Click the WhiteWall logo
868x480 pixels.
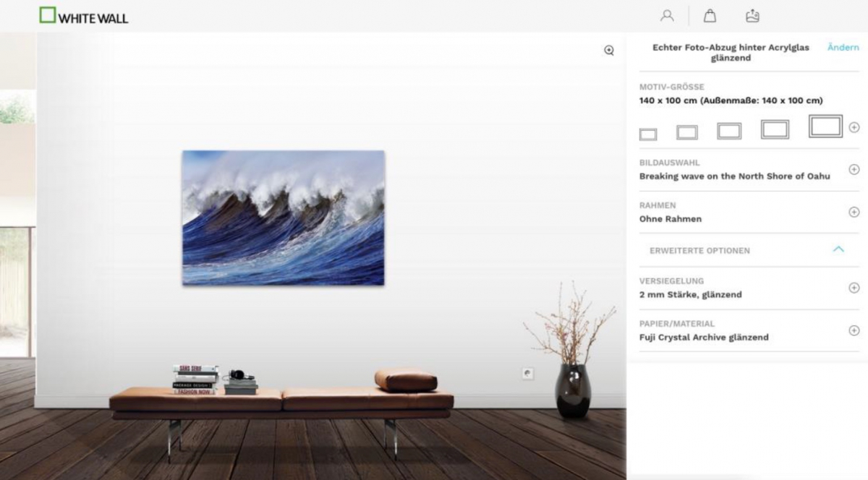pyautogui.click(x=84, y=16)
